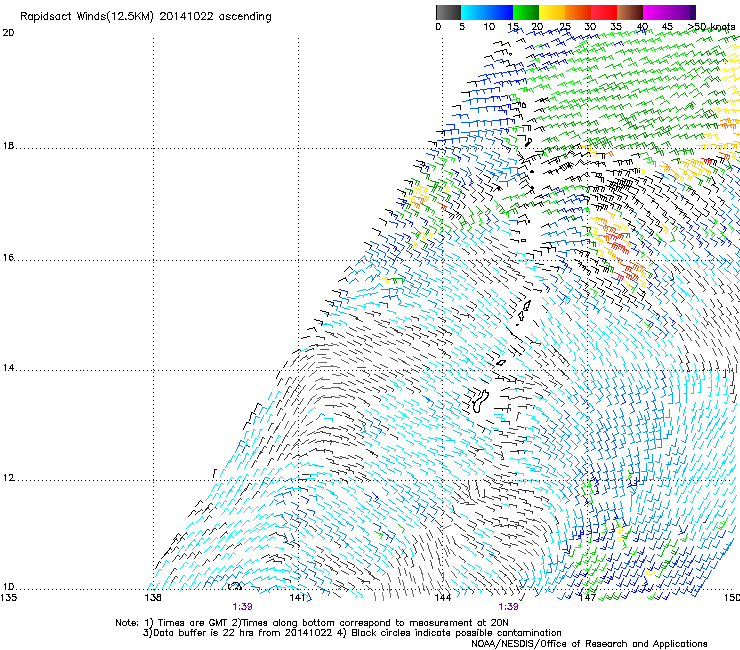Click the orange 25-30 knots legend segment
This screenshot has width=740, height=650.
578,12
